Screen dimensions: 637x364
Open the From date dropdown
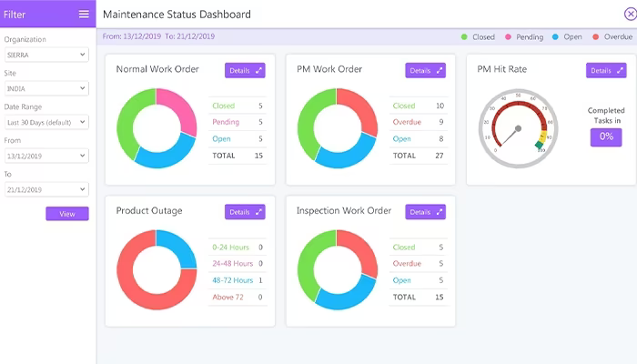coord(46,156)
